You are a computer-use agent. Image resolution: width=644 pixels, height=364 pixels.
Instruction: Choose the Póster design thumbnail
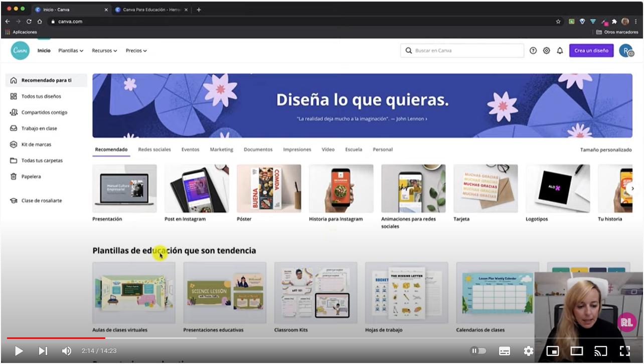pyautogui.click(x=269, y=189)
